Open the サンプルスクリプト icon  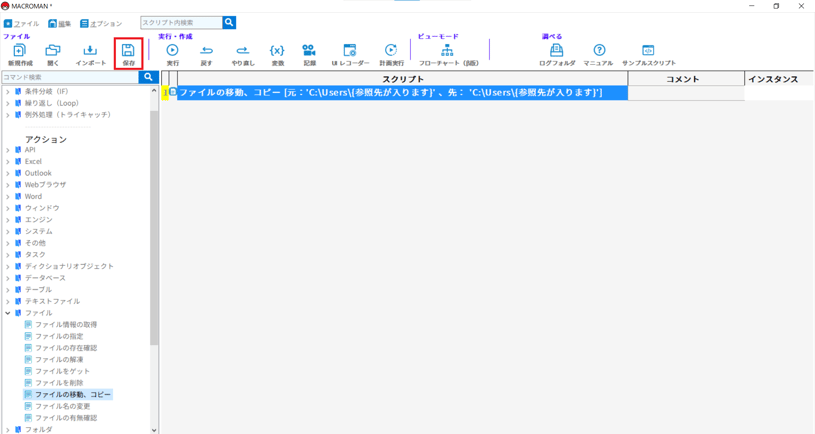(x=648, y=50)
